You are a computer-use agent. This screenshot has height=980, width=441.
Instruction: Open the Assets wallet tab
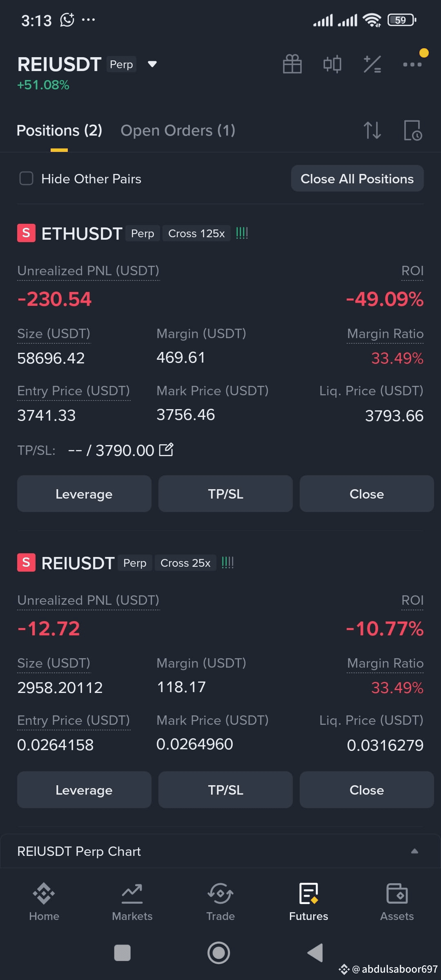(x=397, y=902)
